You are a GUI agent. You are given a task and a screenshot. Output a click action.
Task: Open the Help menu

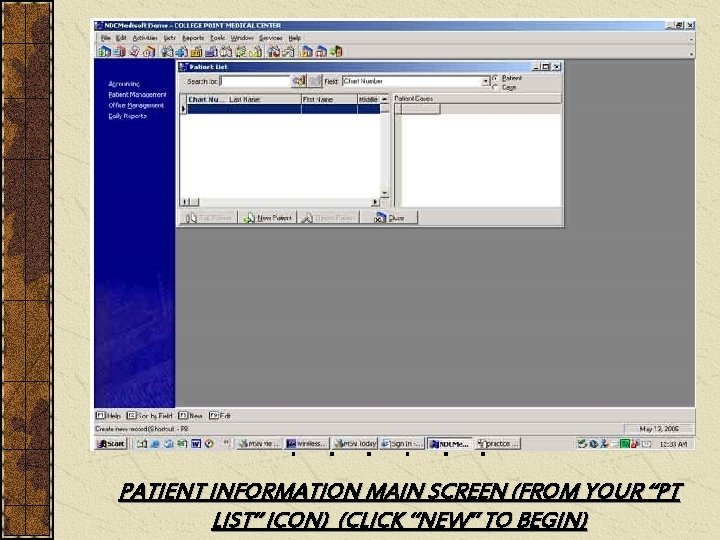pos(294,38)
